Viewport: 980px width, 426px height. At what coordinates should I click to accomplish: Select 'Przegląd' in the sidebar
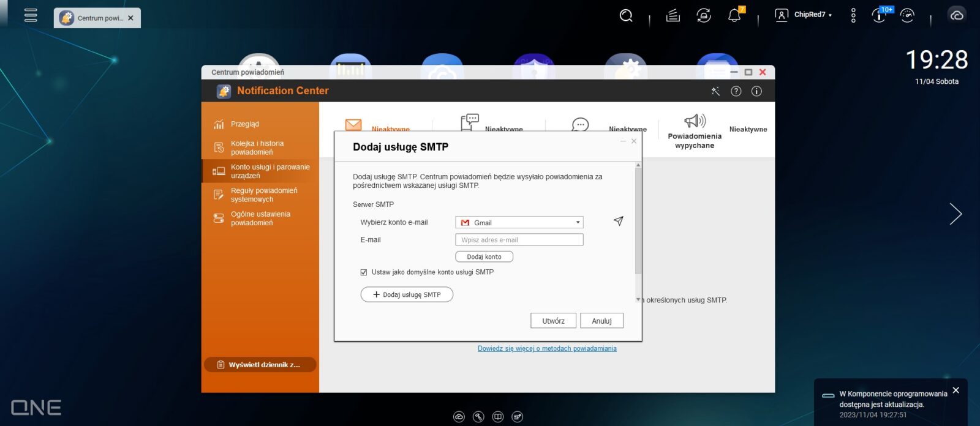[245, 124]
